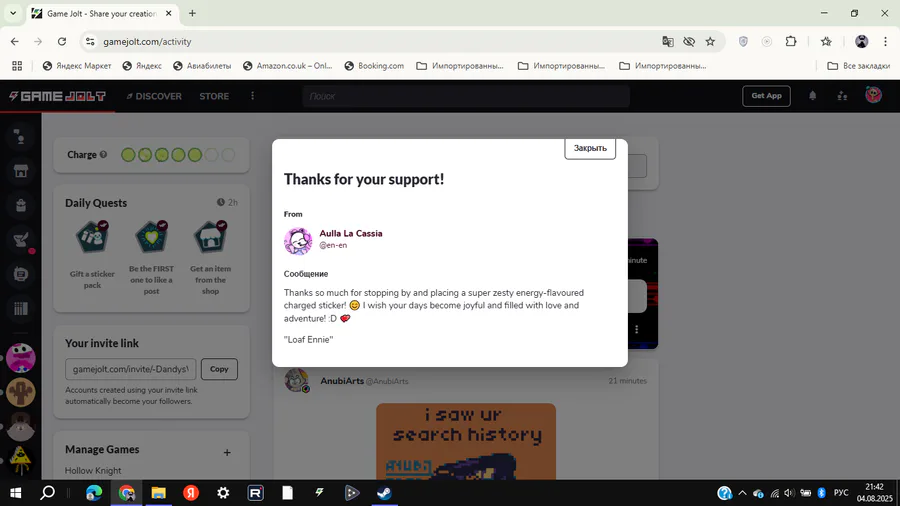Open the Discover page

tap(154, 96)
